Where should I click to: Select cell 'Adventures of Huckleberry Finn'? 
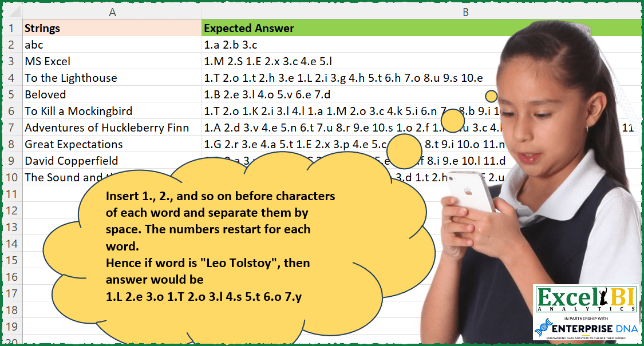112,128
